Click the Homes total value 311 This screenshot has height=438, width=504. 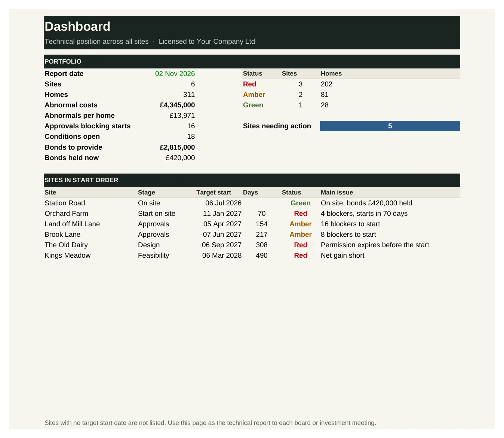189,95
